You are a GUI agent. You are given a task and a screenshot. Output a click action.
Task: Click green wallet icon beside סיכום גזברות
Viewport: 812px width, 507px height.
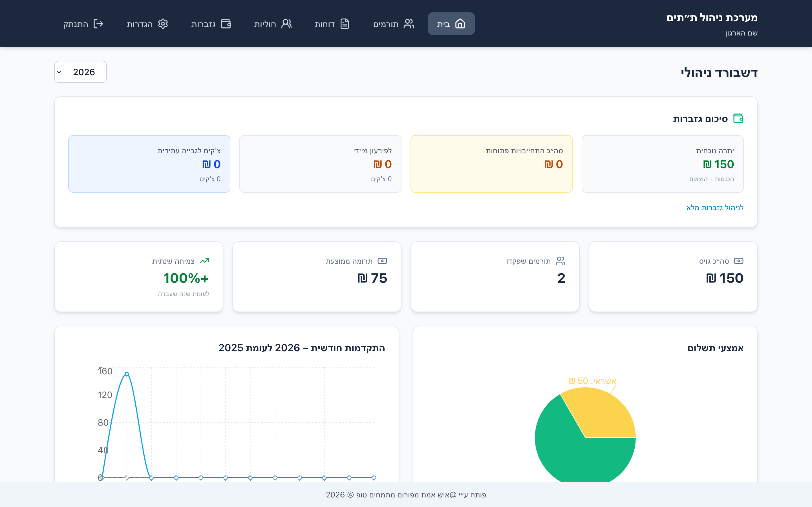pyautogui.click(x=738, y=119)
